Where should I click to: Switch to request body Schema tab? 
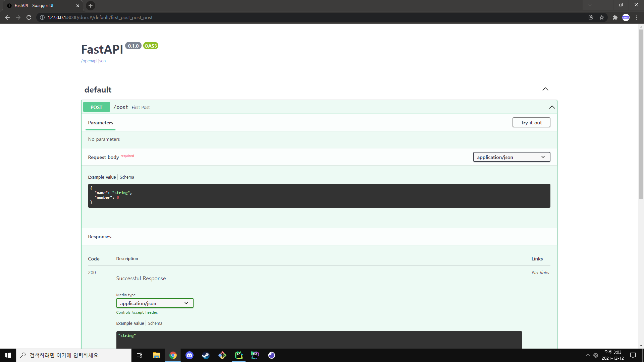click(127, 177)
